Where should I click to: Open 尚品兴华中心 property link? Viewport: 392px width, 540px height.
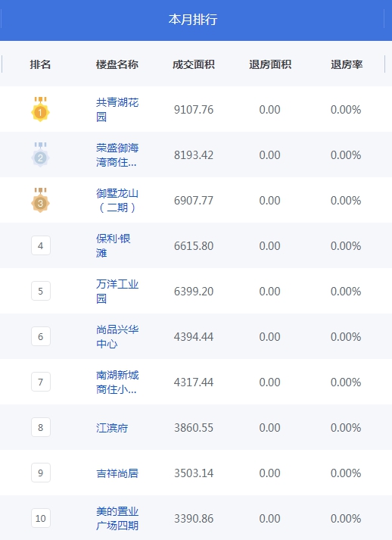(117, 336)
